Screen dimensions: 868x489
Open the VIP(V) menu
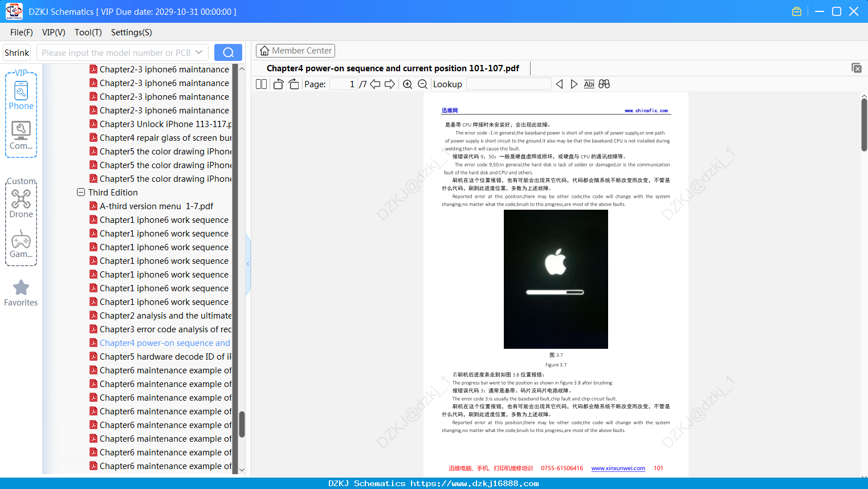(54, 32)
